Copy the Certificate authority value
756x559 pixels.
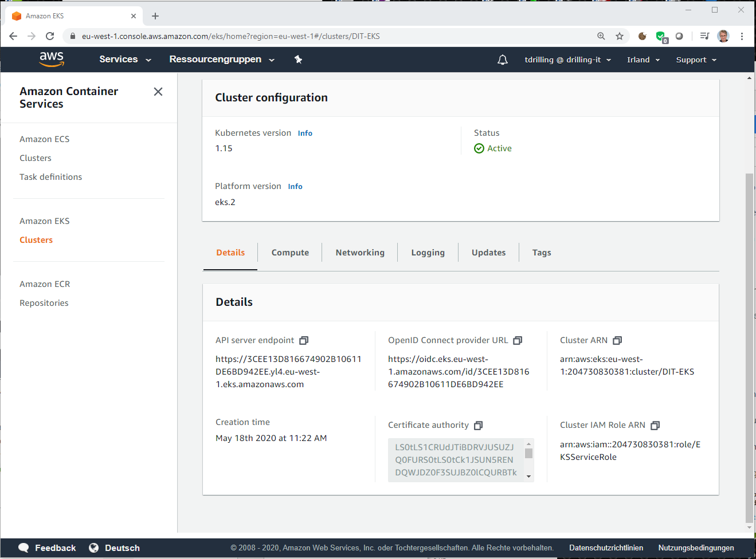[479, 425]
